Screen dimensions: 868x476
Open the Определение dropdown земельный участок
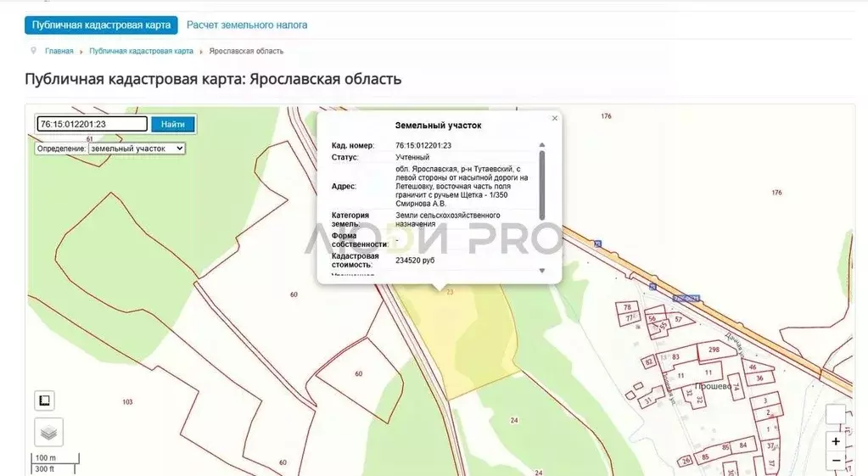pos(137,148)
